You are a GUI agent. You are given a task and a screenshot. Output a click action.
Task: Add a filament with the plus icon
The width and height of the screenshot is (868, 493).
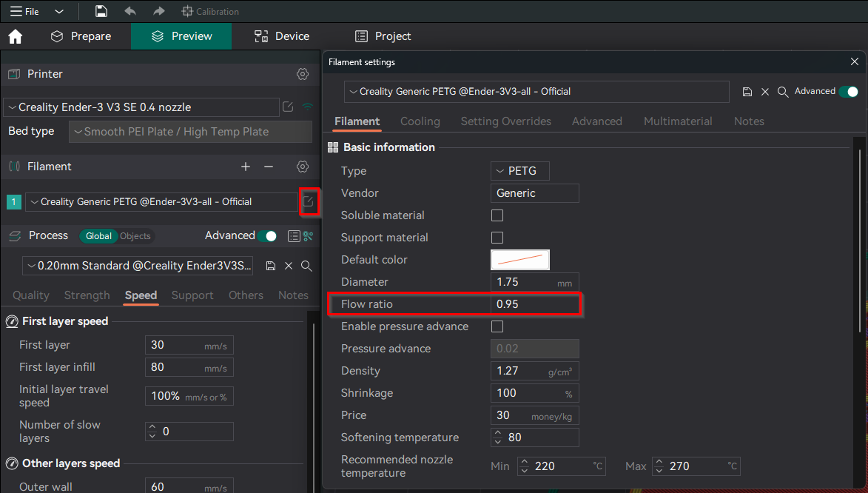pyautogui.click(x=246, y=167)
